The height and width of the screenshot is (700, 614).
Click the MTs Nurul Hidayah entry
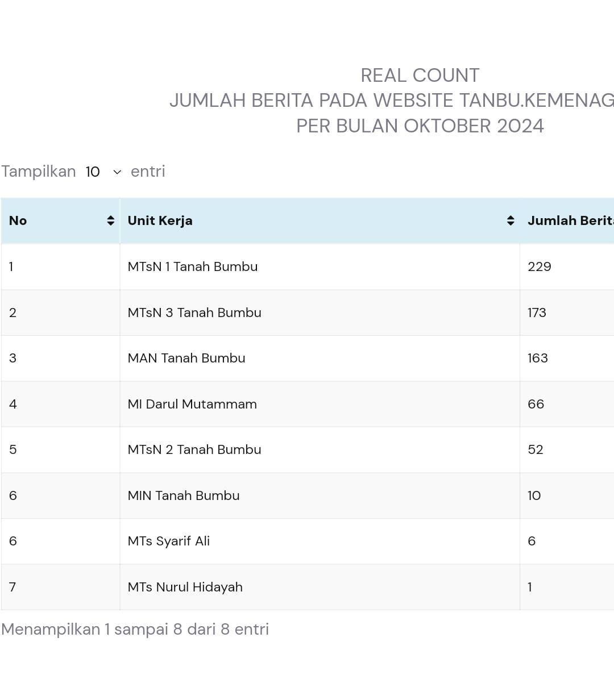tap(185, 587)
